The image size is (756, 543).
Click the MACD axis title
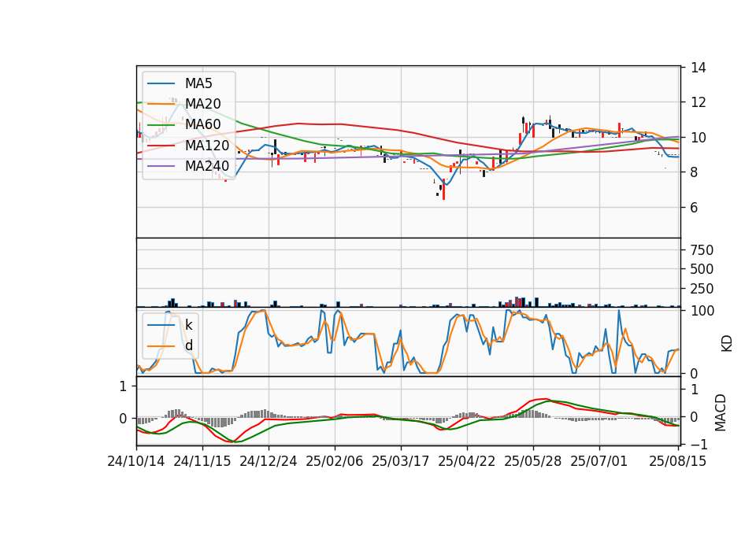click(x=720, y=412)
